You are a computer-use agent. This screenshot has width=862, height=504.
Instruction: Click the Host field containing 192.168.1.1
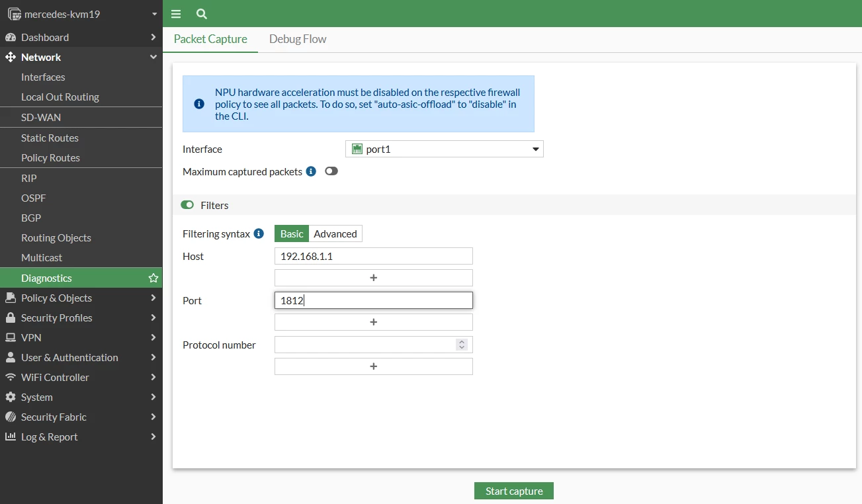(x=373, y=256)
